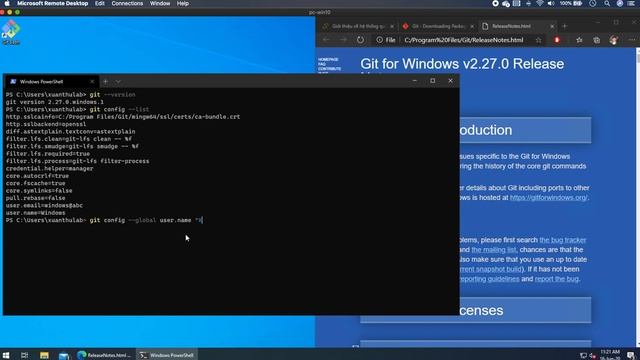Click the 'git version 2.27.0.windows.1' output line
Viewport: 640px width, 360px height.
pos(55,102)
